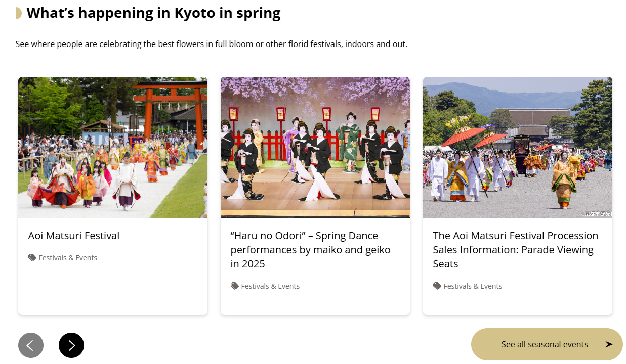Image resolution: width=626 pixels, height=364 pixels.
Task: Open the Haru no Odori dance stage photo
Action: pyautogui.click(x=315, y=148)
